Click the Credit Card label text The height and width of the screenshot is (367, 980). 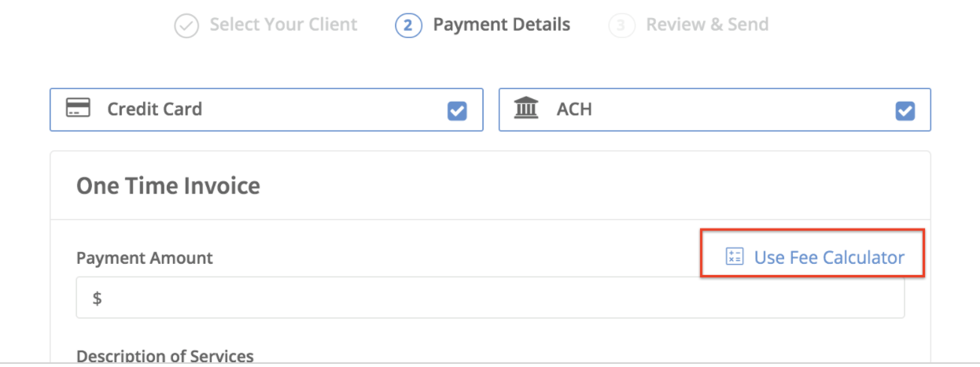pos(155,109)
